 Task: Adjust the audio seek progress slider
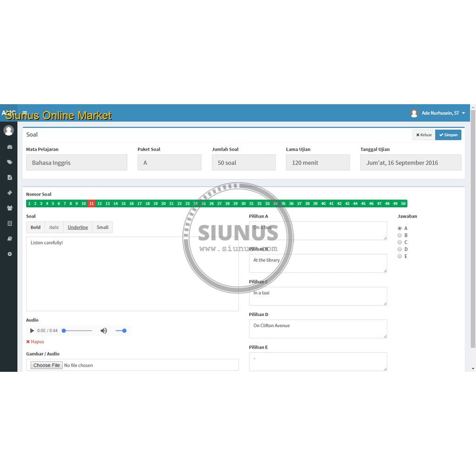point(77,331)
